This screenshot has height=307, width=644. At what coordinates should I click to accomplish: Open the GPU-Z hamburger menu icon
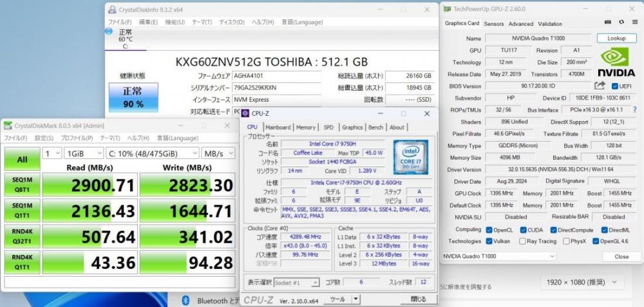tap(634, 22)
